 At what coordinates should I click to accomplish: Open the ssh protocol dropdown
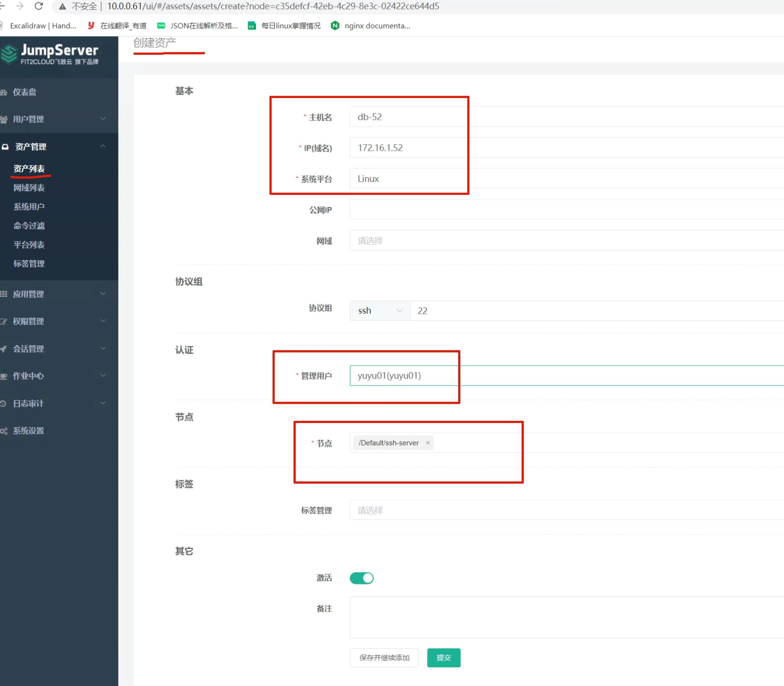[380, 311]
